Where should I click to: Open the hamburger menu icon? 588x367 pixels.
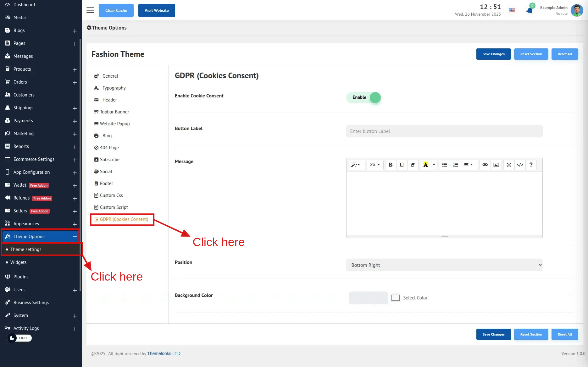click(90, 10)
